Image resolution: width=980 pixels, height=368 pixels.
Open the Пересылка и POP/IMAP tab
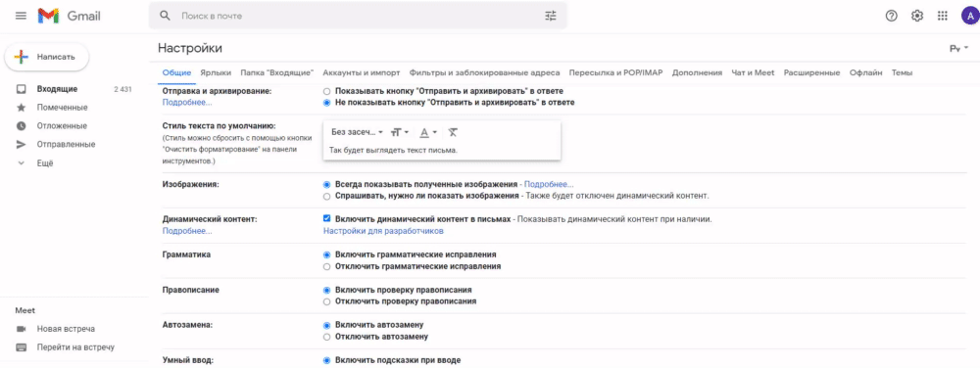(x=615, y=73)
